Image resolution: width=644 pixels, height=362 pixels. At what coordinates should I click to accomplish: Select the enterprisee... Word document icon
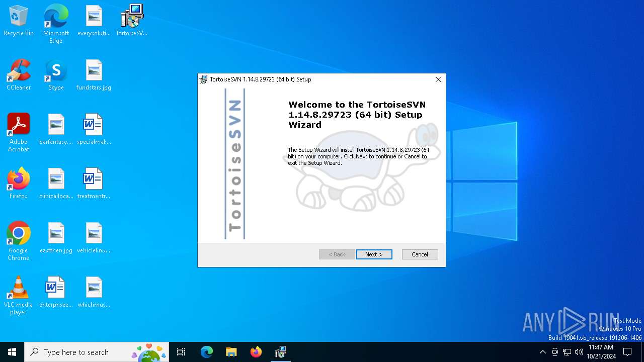(x=56, y=293)
